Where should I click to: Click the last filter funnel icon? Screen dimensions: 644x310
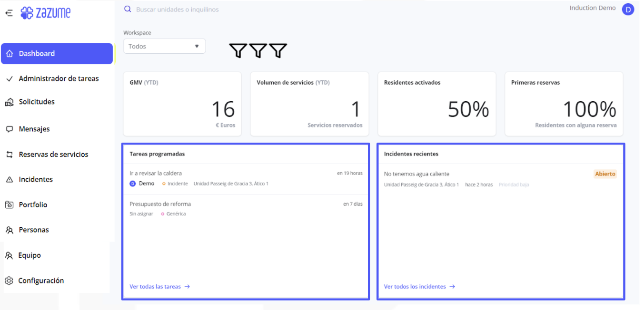(278, 50)
